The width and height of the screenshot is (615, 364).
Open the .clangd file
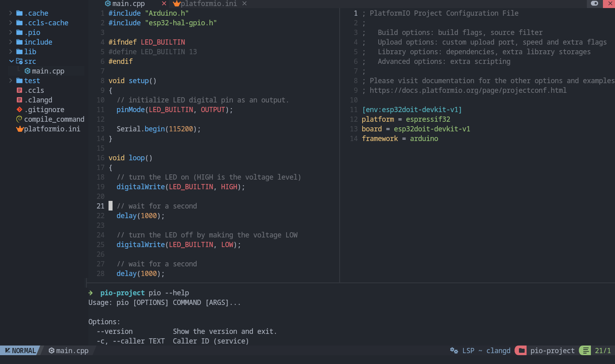tap(38, 100)
